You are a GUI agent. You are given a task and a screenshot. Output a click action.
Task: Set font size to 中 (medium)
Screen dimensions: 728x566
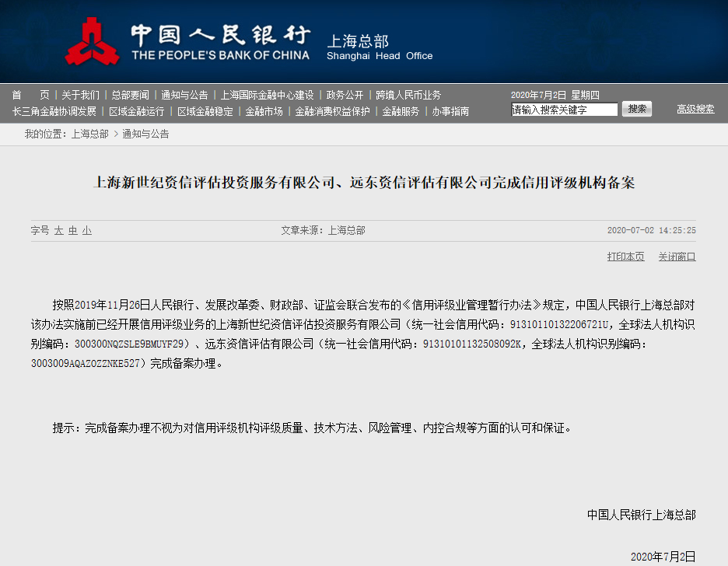tap(73, 231)
